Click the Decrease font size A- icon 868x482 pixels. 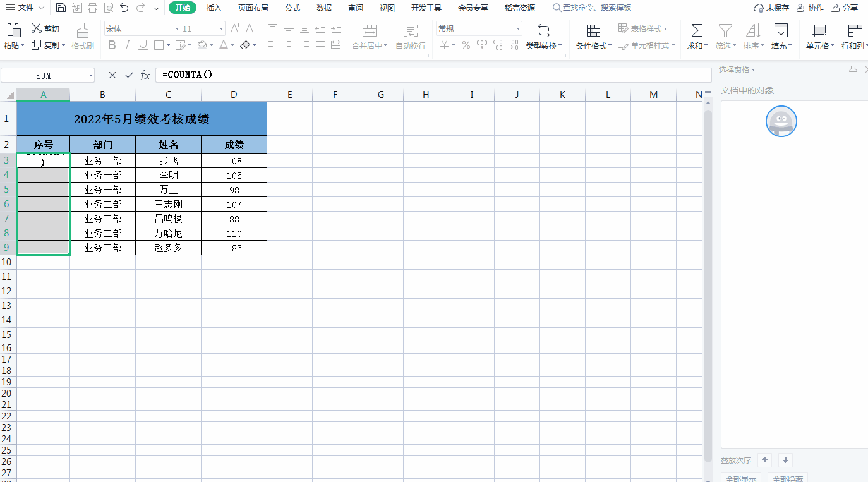coord(250,28)
